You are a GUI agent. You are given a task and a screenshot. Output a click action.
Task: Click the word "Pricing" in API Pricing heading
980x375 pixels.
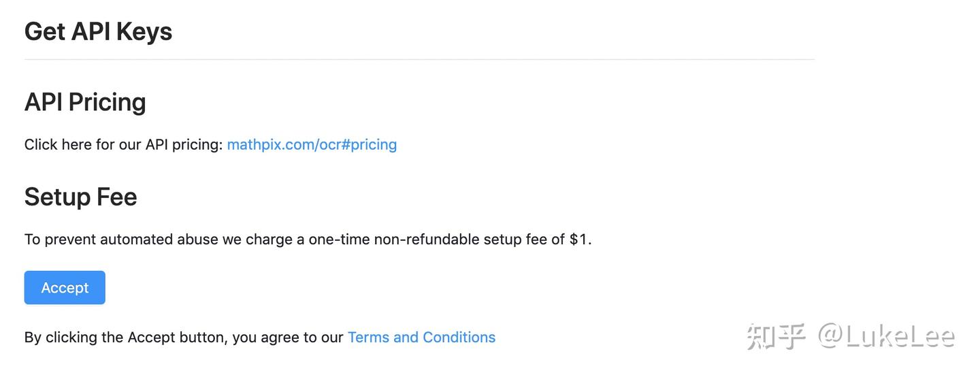[x=107, y=102]
